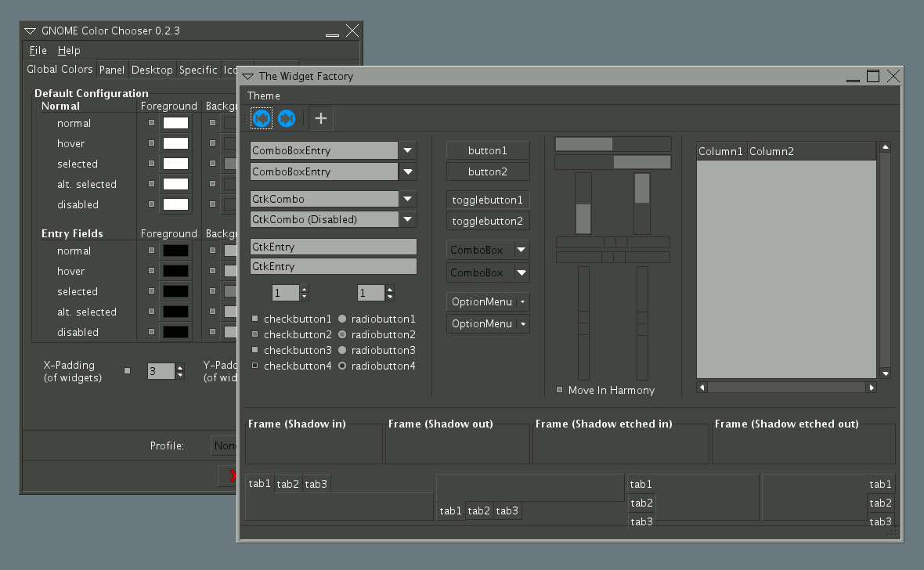Enable Entry Fields 'hover' foreground checkbox

tap(151, 271)
